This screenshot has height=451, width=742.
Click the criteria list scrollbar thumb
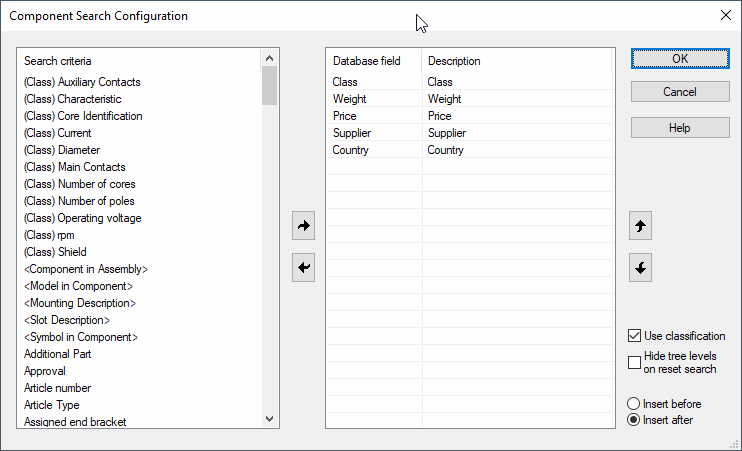pos(269,86)
